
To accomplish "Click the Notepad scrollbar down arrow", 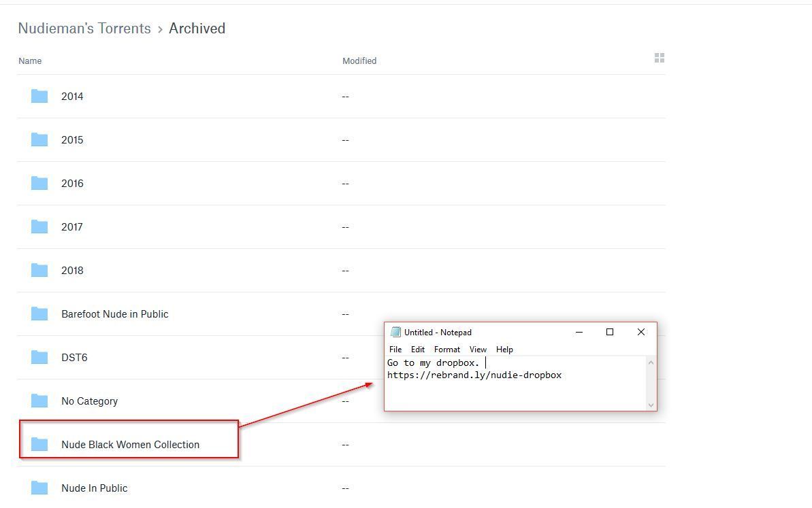I will click(651, 405).
